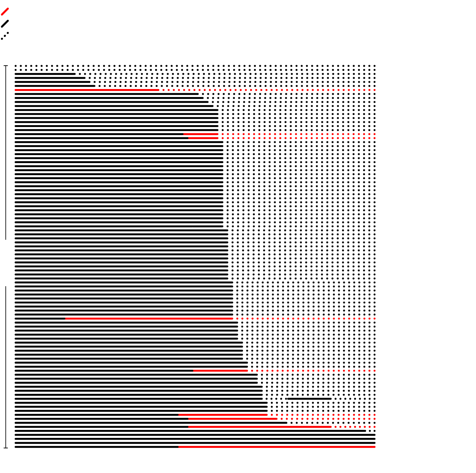Click the mid-chart red segment starting nearest left

149,319
